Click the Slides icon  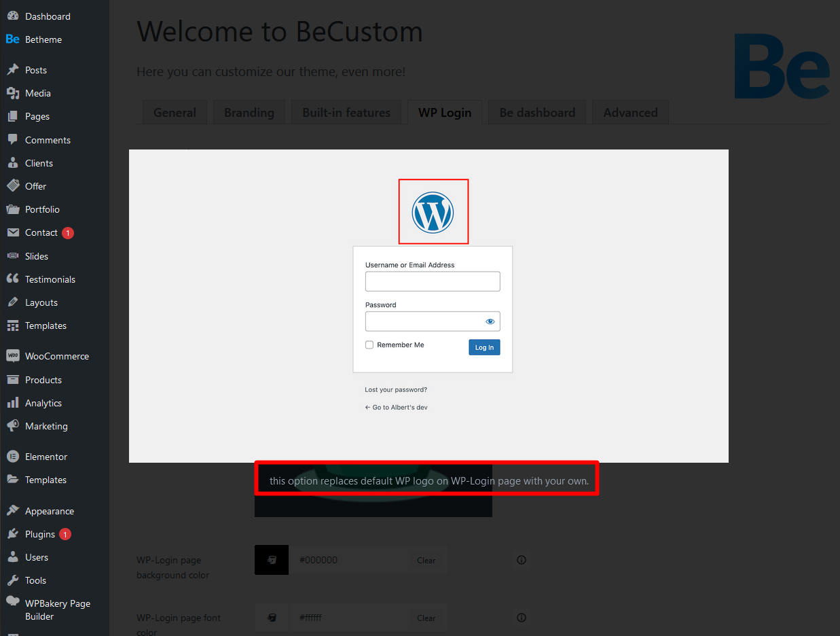12,256
